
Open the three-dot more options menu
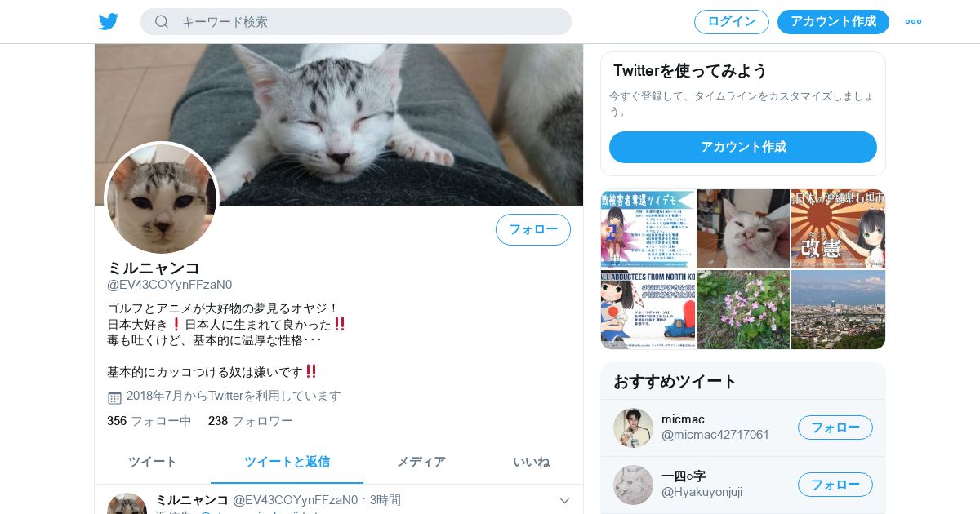913,21
